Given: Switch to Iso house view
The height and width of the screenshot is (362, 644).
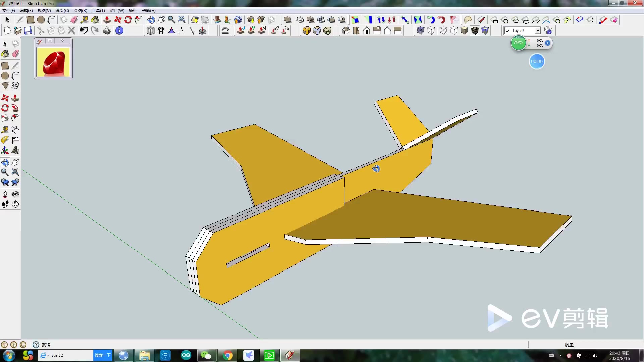Looking at the screenshot, I should (x=346, y=31).
